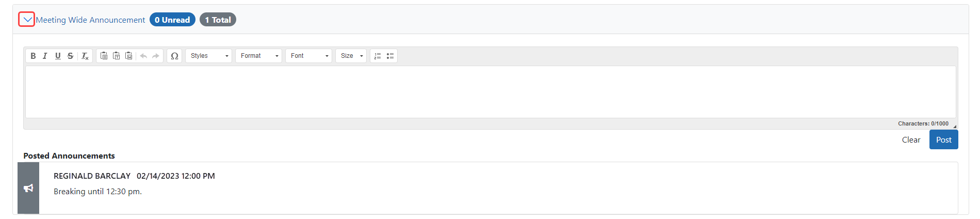Click Paste from Word icon
The height and width of the screenshot is (219, 980).
click(129, 56)
